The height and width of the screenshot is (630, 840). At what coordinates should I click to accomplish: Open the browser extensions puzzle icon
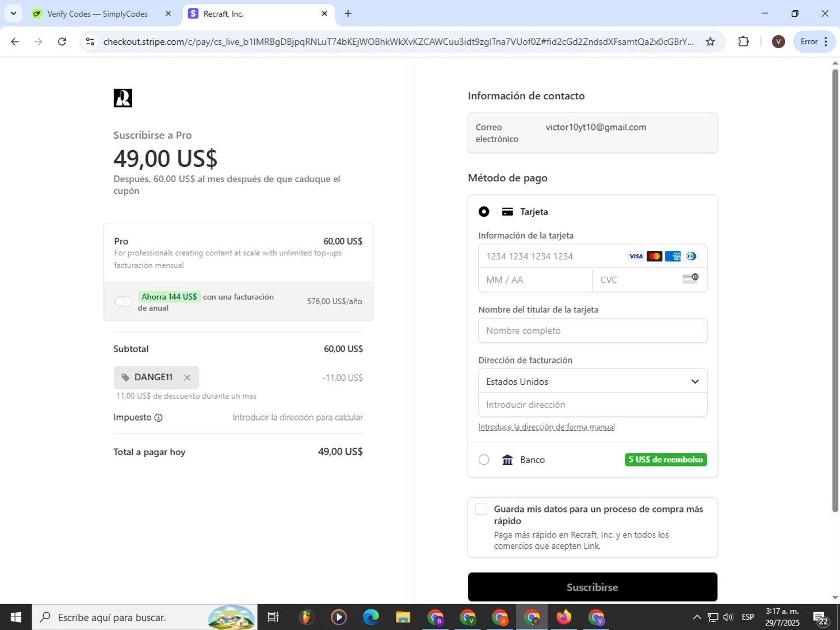(743, 41)
